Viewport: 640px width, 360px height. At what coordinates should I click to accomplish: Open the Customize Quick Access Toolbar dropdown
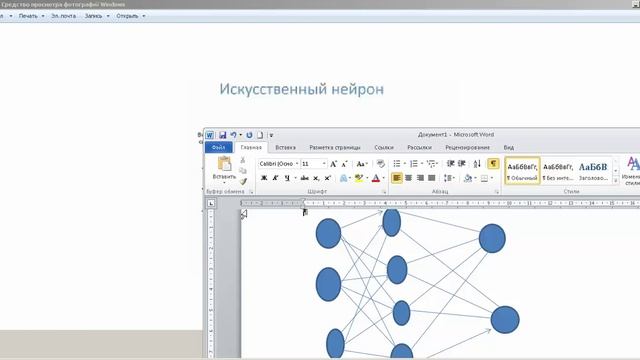tap(271, 135)
